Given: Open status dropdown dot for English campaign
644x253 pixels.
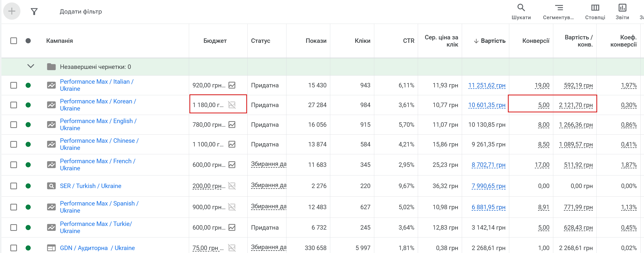Looking at the screenshot, I should tap(28, 125).
